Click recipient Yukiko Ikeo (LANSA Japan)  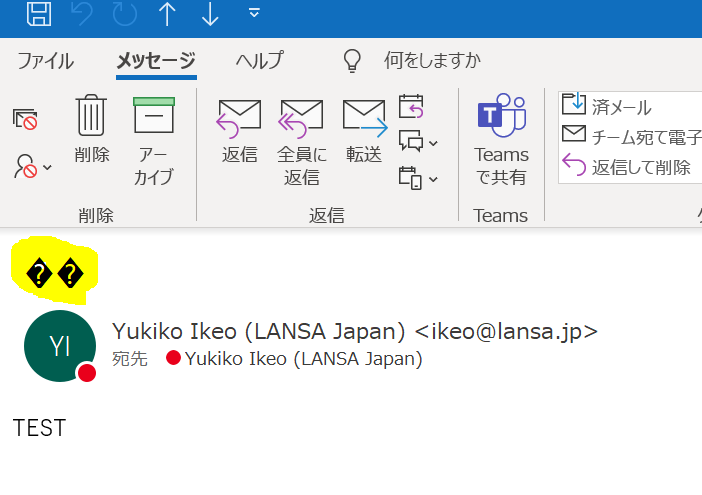304,358
